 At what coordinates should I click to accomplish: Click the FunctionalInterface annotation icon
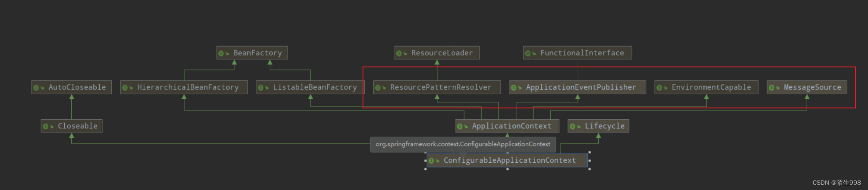528,53
